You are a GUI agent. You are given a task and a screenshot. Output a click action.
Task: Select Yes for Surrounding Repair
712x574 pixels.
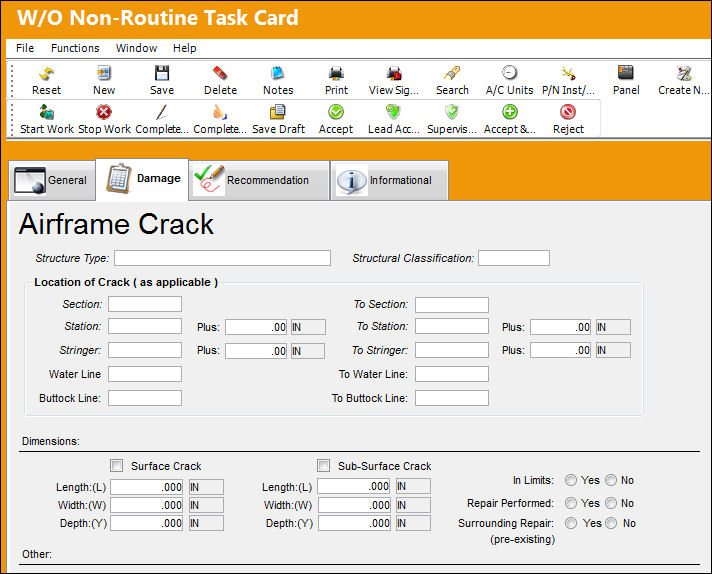571,523
